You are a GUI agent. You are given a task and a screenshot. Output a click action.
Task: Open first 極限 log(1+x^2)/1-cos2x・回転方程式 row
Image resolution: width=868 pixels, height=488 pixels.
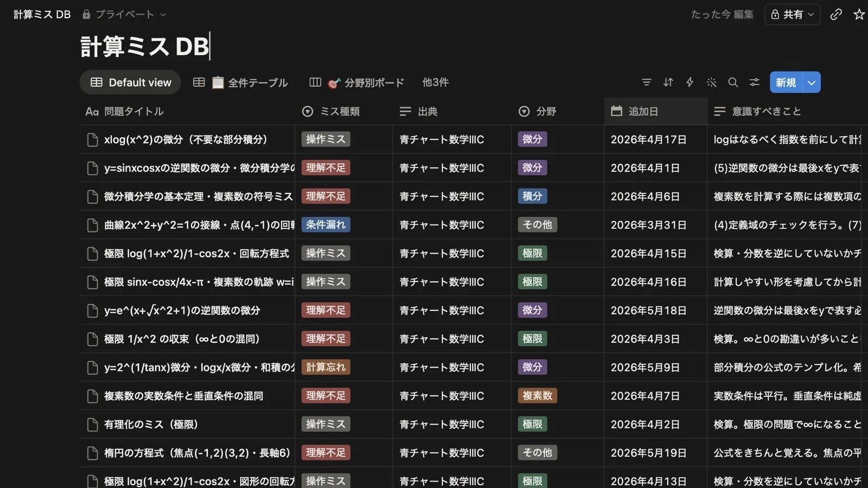pyautogui.click(x=196, y=254)
